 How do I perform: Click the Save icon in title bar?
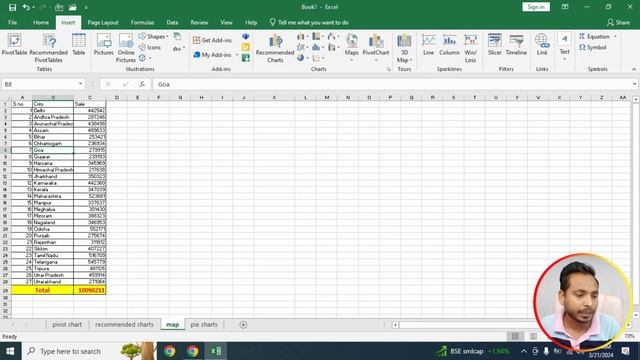pyautogui.click(x=12, y=7)
